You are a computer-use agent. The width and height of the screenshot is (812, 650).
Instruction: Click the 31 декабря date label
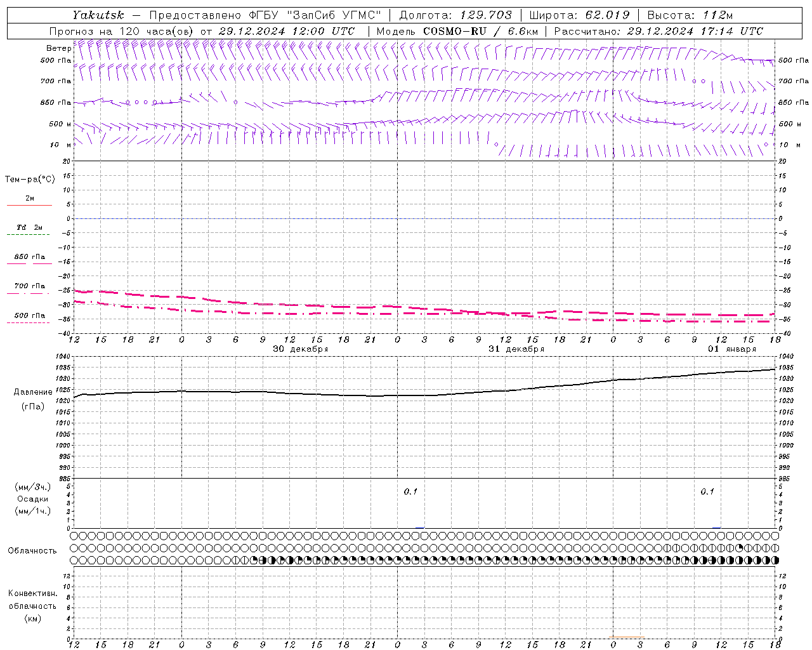[516, 349]
